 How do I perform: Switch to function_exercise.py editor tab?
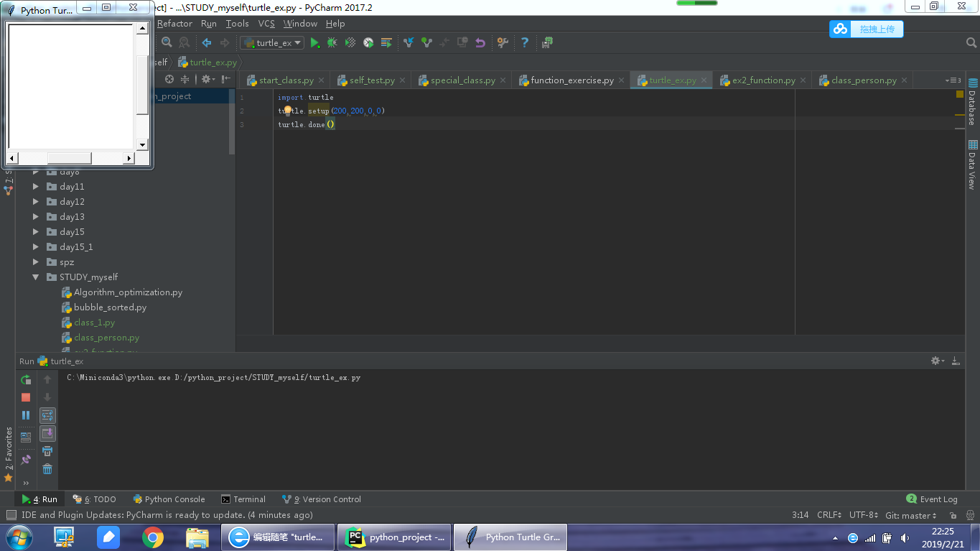[571, 80]
